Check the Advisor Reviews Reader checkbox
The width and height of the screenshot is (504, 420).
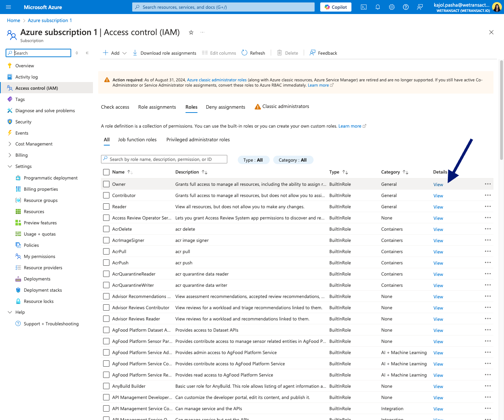[106, 319]
